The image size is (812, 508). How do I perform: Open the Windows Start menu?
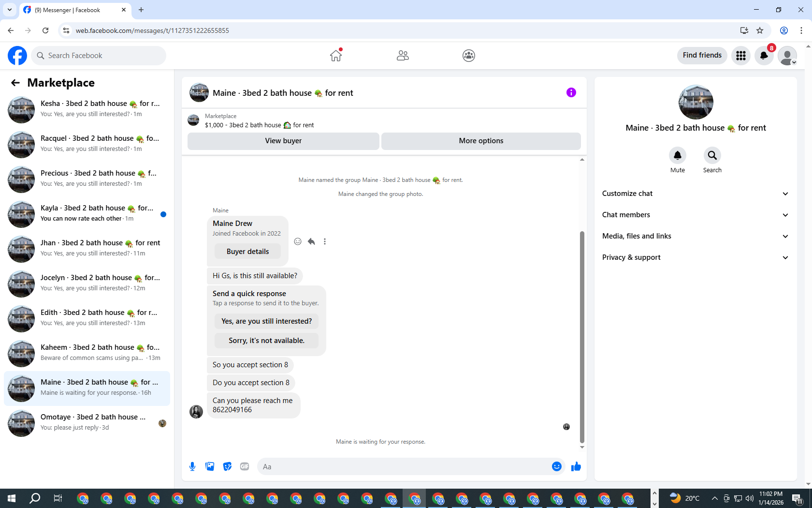tap(12, 498)
